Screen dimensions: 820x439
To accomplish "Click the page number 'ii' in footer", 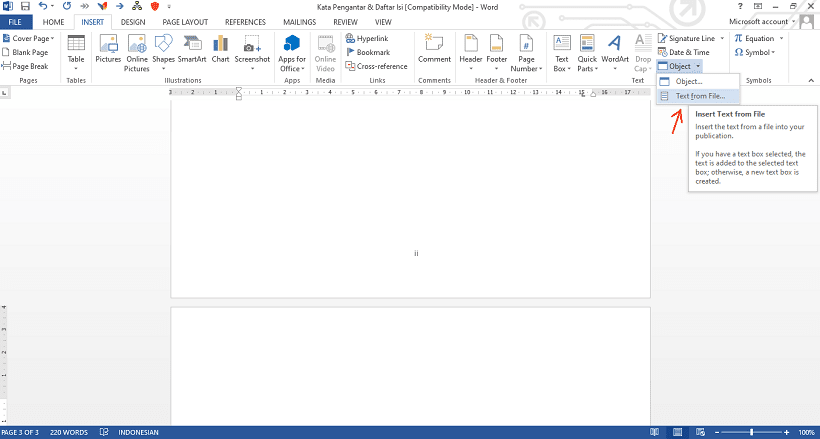I will (x=416, y=253).
